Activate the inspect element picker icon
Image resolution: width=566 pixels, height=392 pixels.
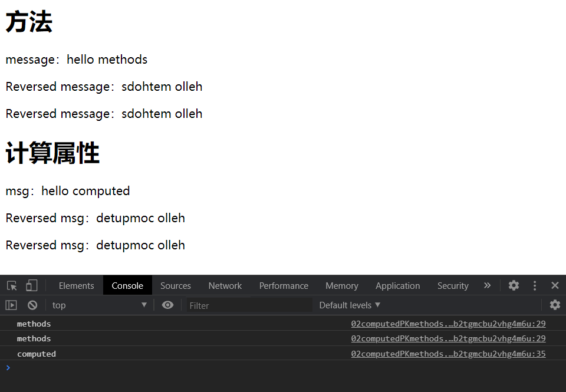click(12, 286)
